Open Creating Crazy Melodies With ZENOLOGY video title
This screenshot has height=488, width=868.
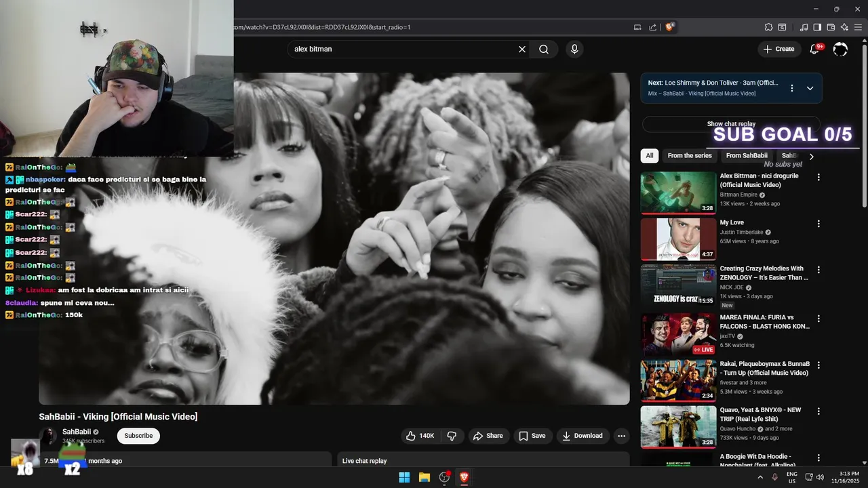pyautogui.click(x=764, y=273)
